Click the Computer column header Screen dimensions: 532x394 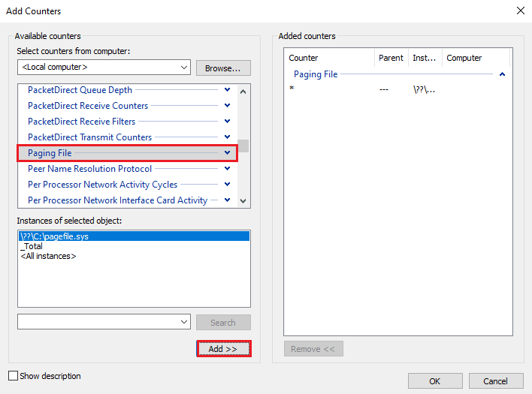(x=476, y=58)
